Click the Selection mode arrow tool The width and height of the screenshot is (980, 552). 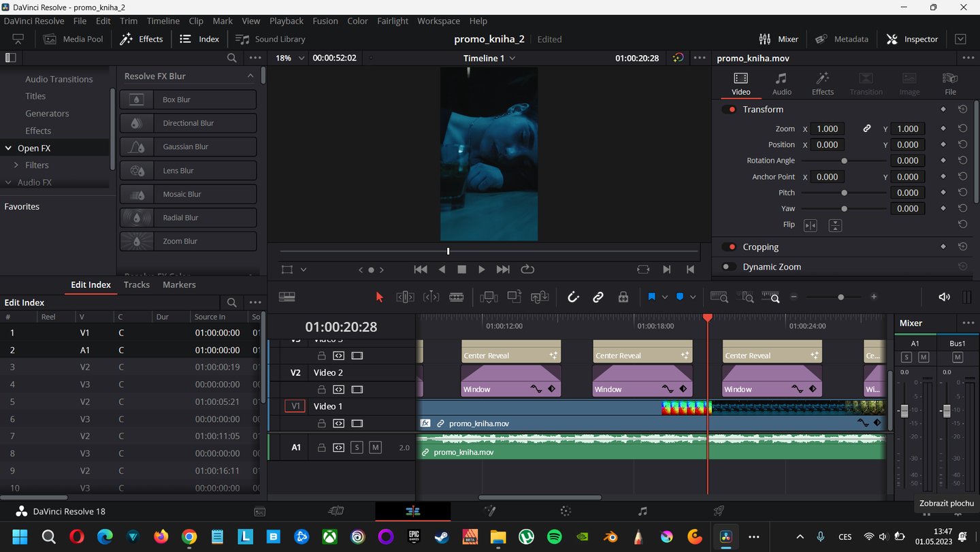(380, 297)
